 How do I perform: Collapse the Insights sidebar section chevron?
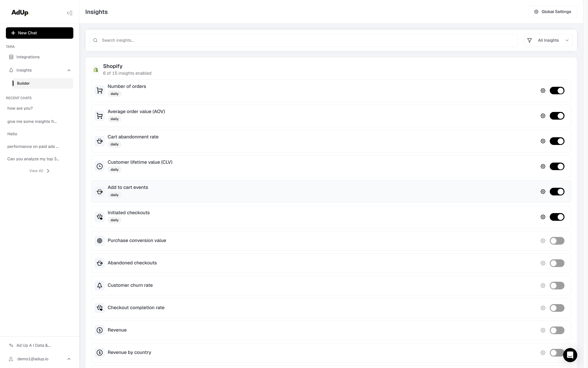tap(69, 70)
